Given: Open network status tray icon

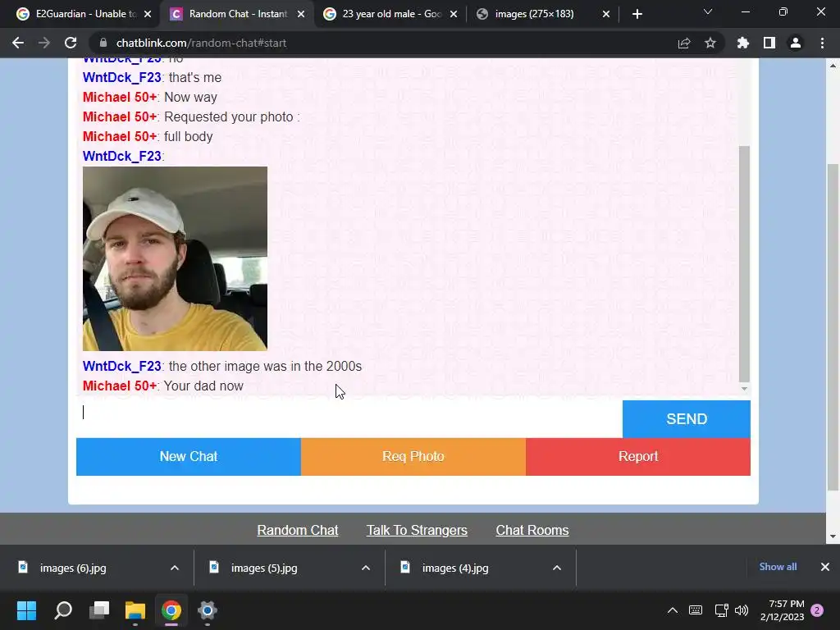Looking at the screenshot, I should click(x=721, y=610).
